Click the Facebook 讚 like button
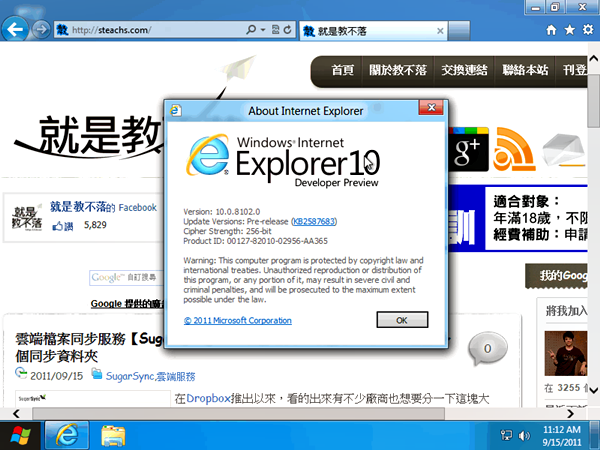 [x=63, y=226]
